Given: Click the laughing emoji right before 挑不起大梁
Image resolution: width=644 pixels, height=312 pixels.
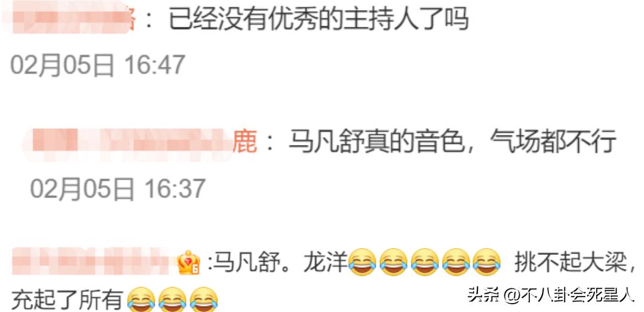Looking at the screenshot, I should click(x=487, y=261).
